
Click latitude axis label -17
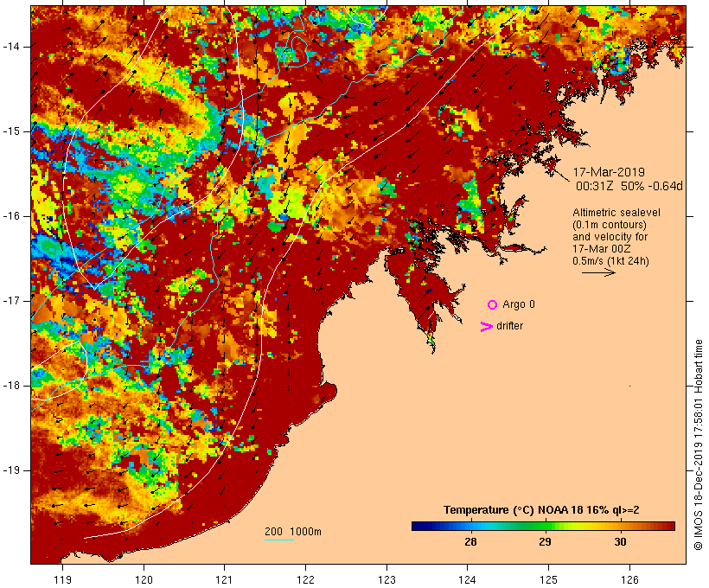11,301
